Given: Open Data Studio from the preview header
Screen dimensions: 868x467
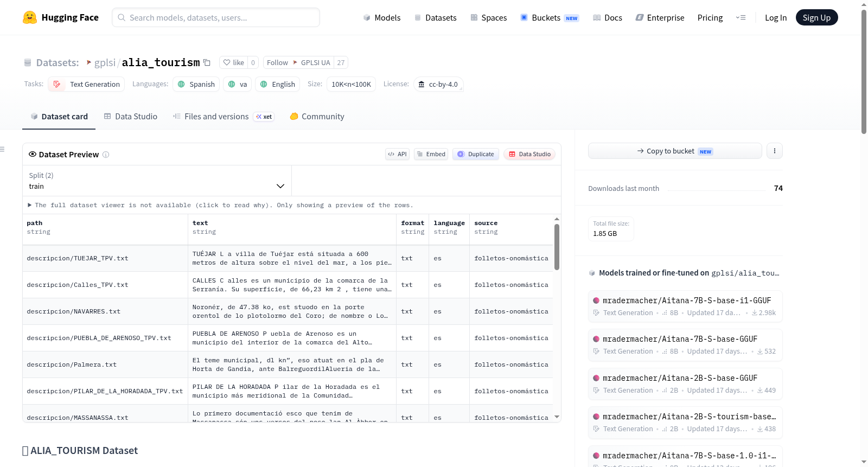Looking at the screenshot, I should pos(529,154).
